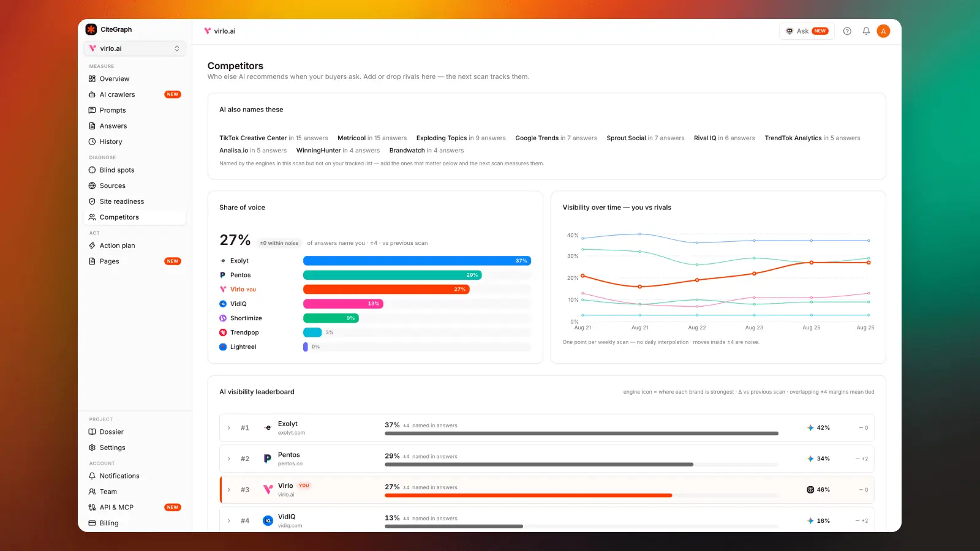Image resolution: width=980 pixels, height=551 pixels.
Task: Open the Overview page
Action: click(135, 79)
